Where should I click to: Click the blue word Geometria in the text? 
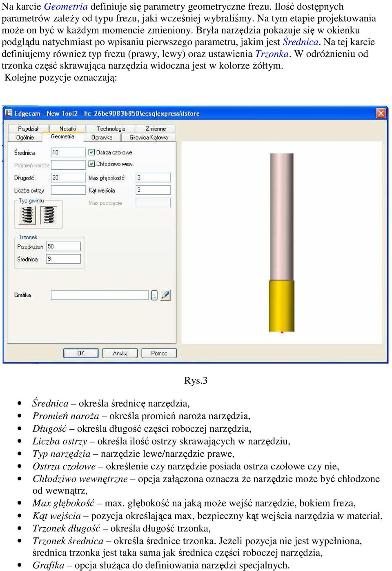click(x=66, y=7)
